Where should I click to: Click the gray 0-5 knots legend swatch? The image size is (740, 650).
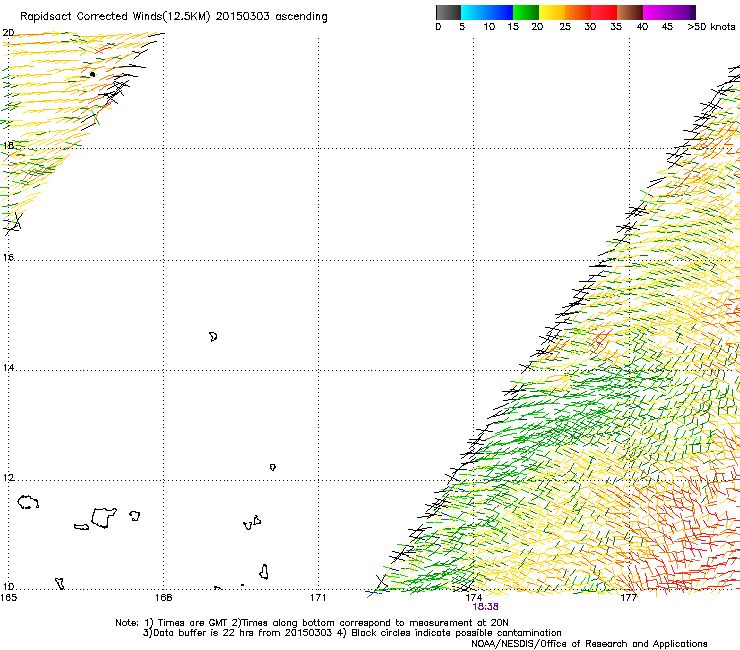448,12
